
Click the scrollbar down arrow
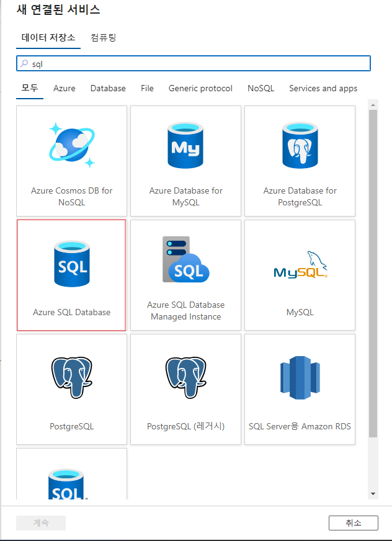373,494
